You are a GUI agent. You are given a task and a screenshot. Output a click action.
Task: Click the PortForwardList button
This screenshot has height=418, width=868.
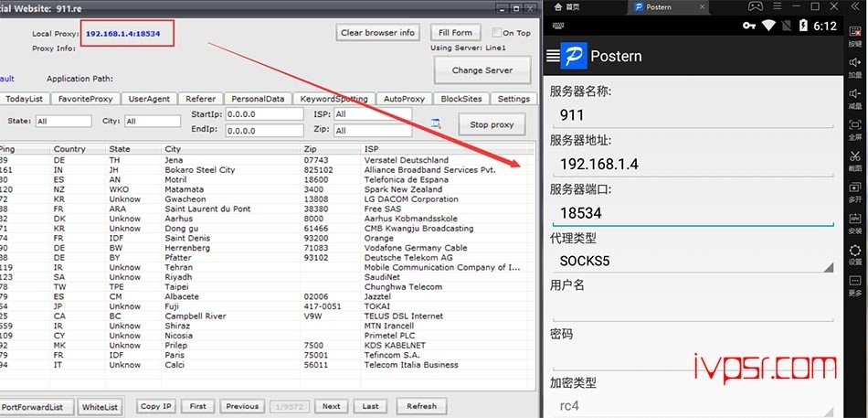coord(37,407)
